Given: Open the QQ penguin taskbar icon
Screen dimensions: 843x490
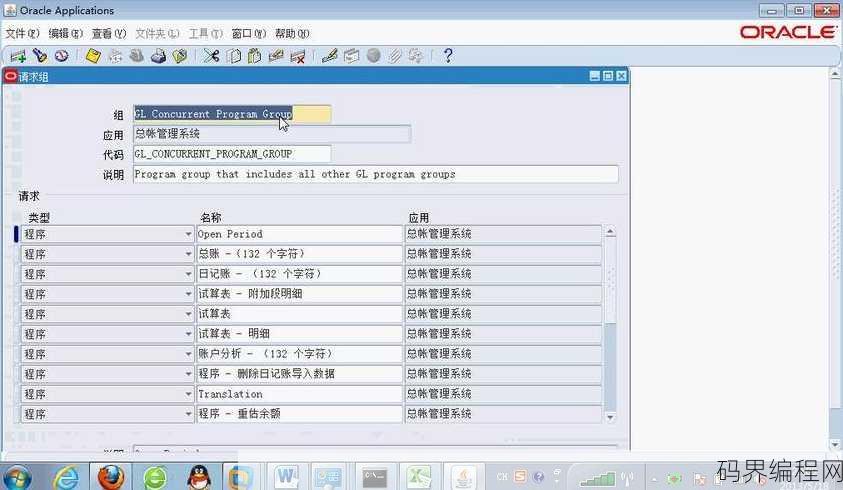Looking at the screenshot, I should 199,477.
